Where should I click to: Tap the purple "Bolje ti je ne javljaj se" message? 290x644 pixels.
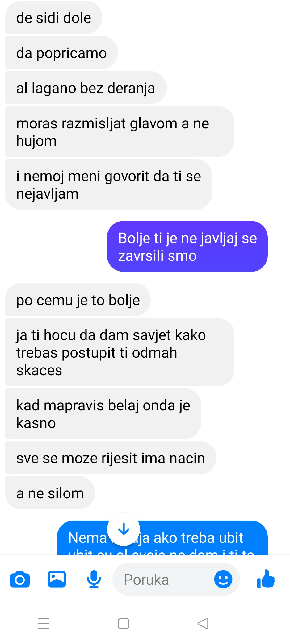coord(187,247)
